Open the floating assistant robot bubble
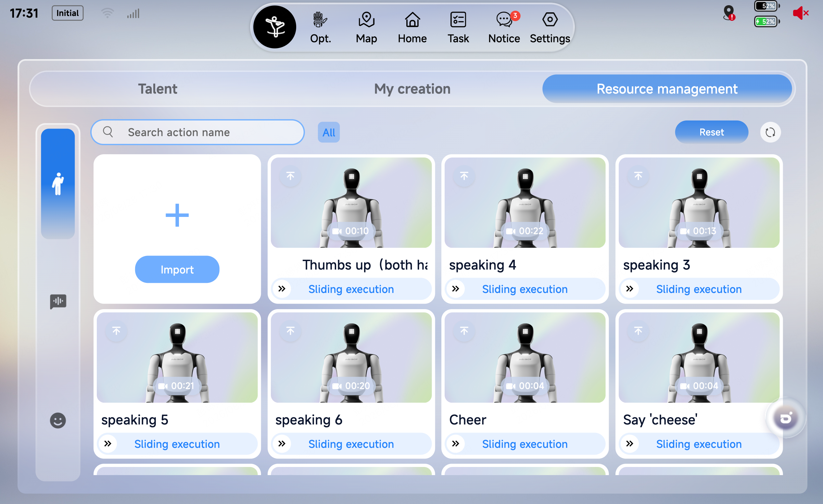823x504 pixels. (x=786, y=418)
